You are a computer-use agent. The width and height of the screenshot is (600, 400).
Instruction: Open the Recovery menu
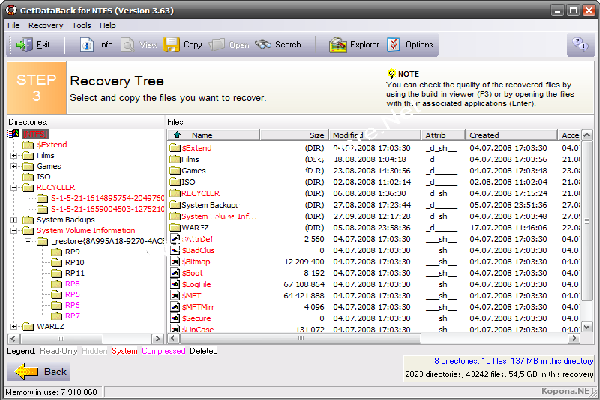click(46, 25)
